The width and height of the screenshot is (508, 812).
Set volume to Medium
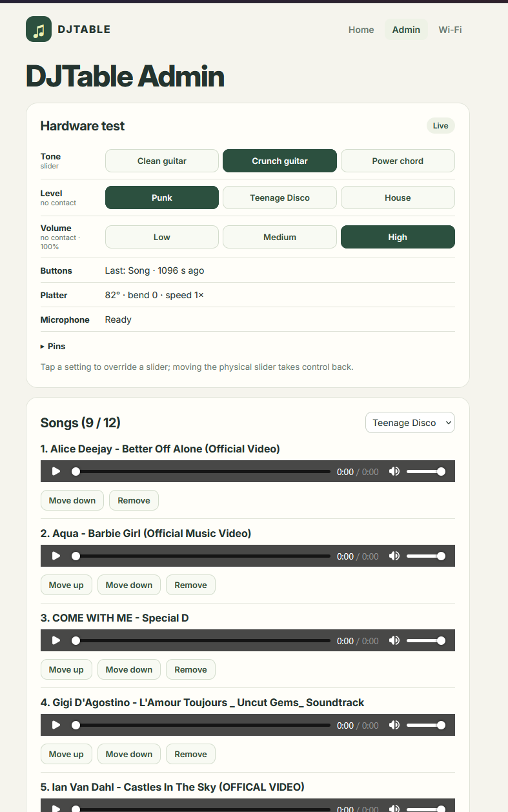click(279, 237)
